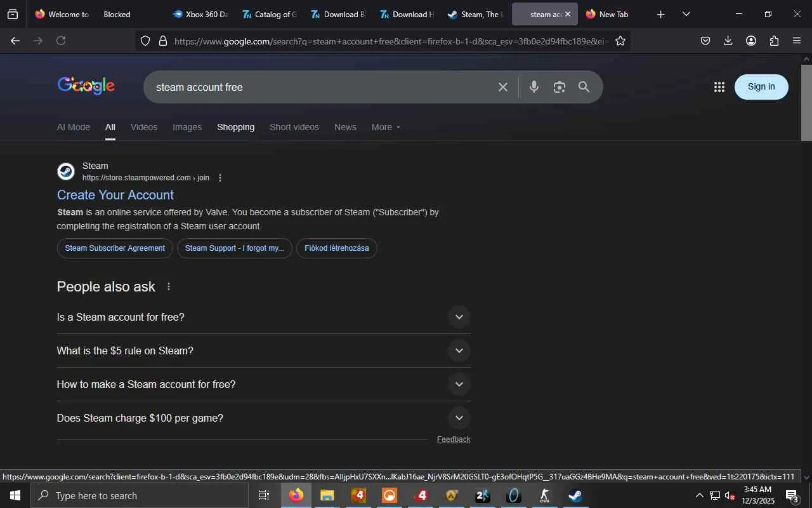Open File Explorer from the taskbar

327,495
